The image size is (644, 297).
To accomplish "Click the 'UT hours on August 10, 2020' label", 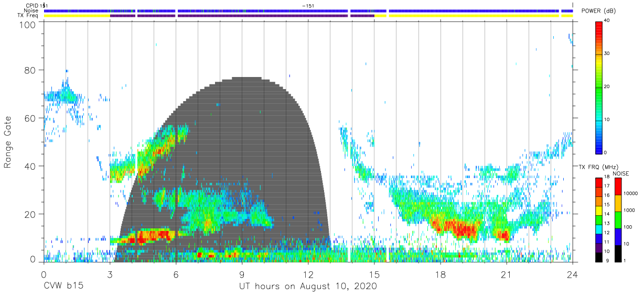I will 308,286.
